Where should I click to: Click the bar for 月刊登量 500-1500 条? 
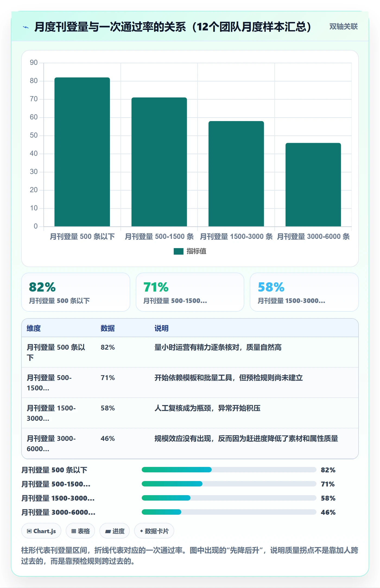[159, 162]
